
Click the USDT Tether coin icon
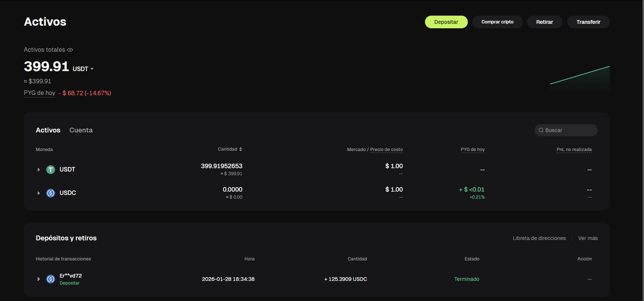click(x=51, y=170)
